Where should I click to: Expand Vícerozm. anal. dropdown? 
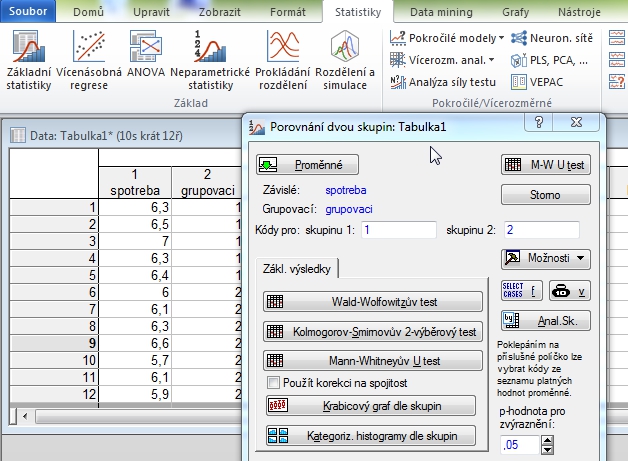coord(442,60)
